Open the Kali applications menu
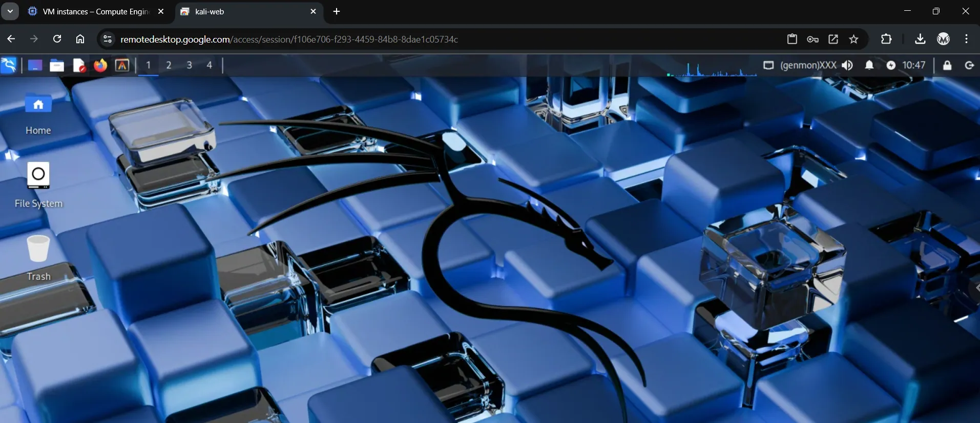This screenshot has height=423, width=980. [x=9, y=65]
